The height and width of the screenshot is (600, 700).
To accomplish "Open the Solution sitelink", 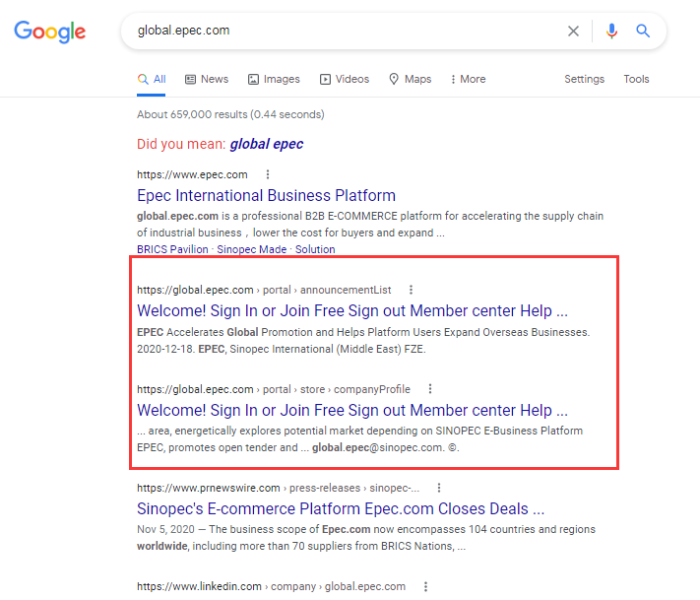I will (315, 249).
